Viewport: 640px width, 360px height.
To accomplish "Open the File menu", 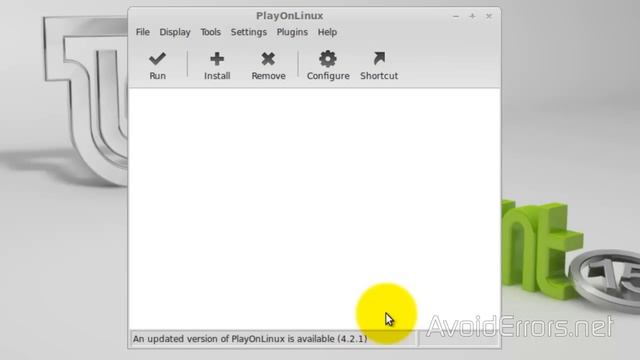I will click(143, 32).
